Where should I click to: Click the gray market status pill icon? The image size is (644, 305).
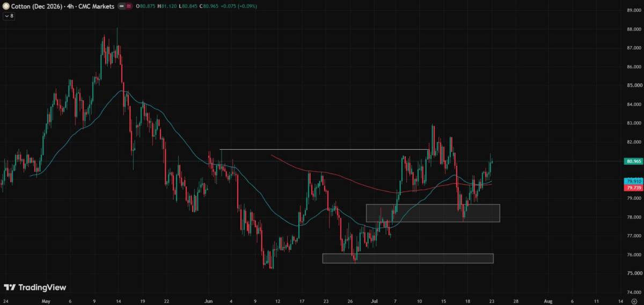pyautogui.click(x=121, y=6)
